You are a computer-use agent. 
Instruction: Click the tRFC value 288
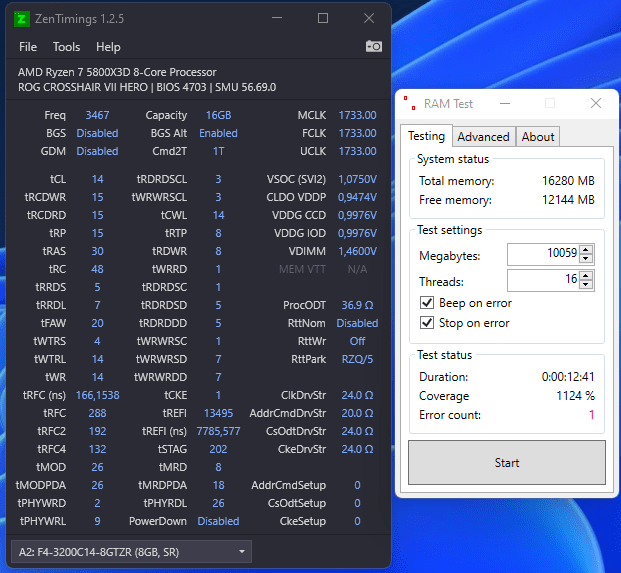pos(97,413)
